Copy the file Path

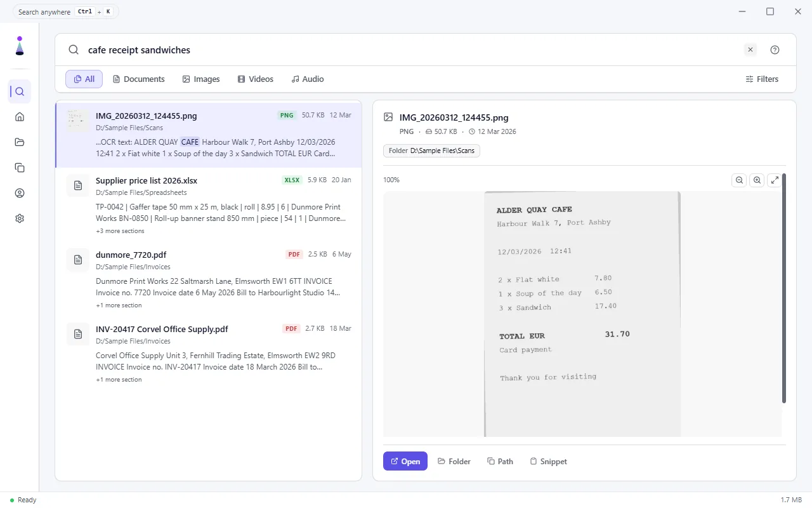501,462
